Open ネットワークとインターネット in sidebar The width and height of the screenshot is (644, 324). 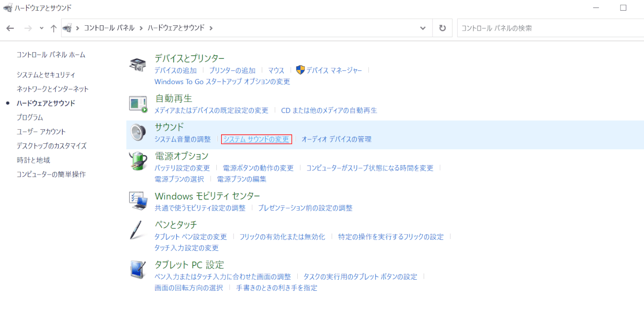pos(53,89)
